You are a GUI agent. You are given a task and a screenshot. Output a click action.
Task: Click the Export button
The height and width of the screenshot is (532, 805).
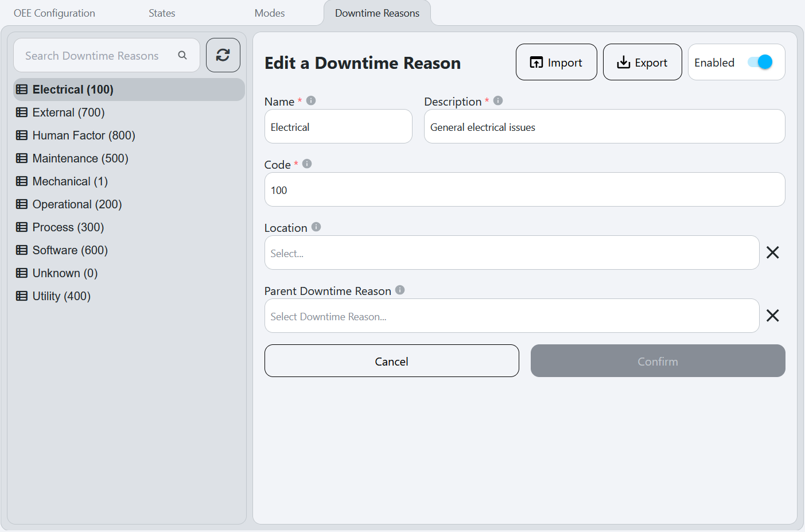642,62
